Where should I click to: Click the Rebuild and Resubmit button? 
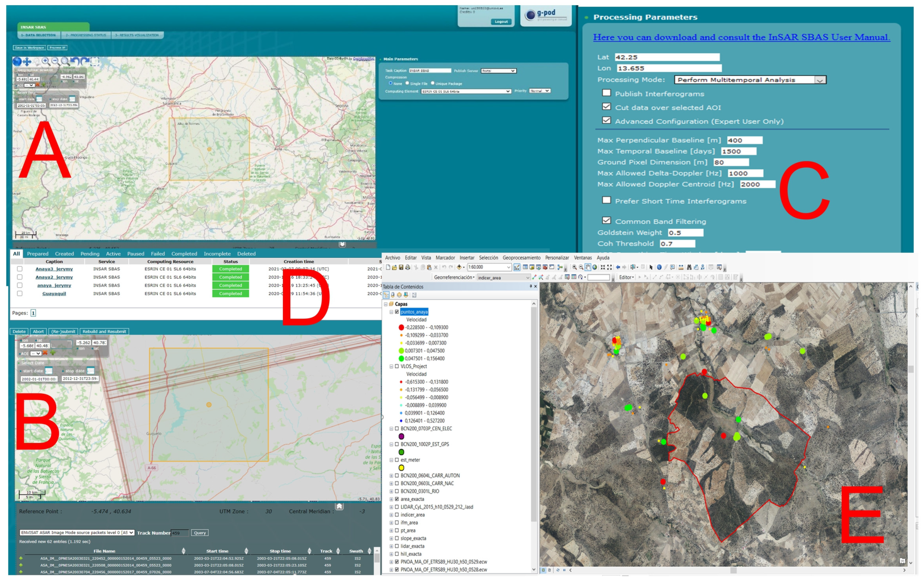104,332
